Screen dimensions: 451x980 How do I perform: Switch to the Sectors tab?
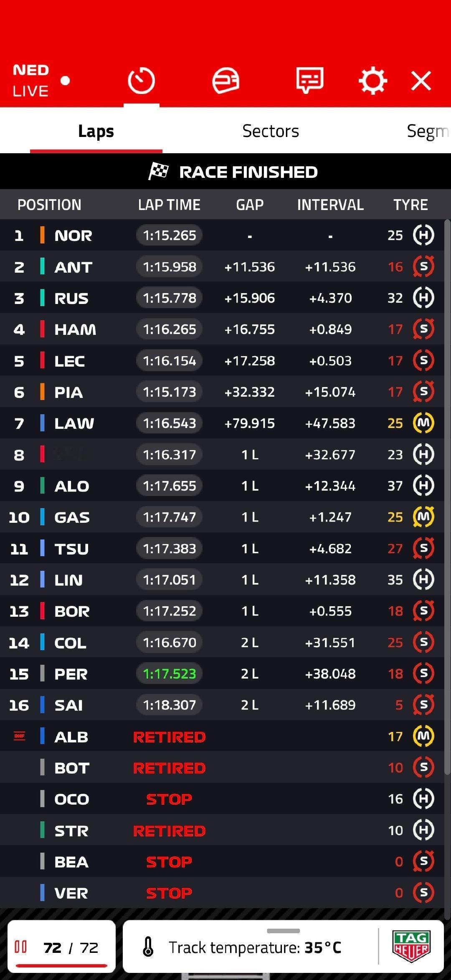tap(271, 131)
